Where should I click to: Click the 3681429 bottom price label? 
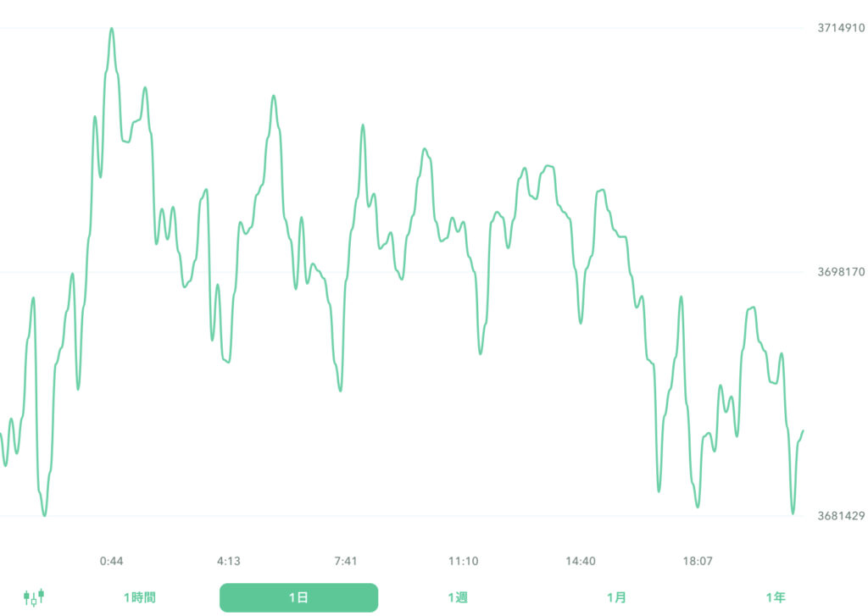841,516
